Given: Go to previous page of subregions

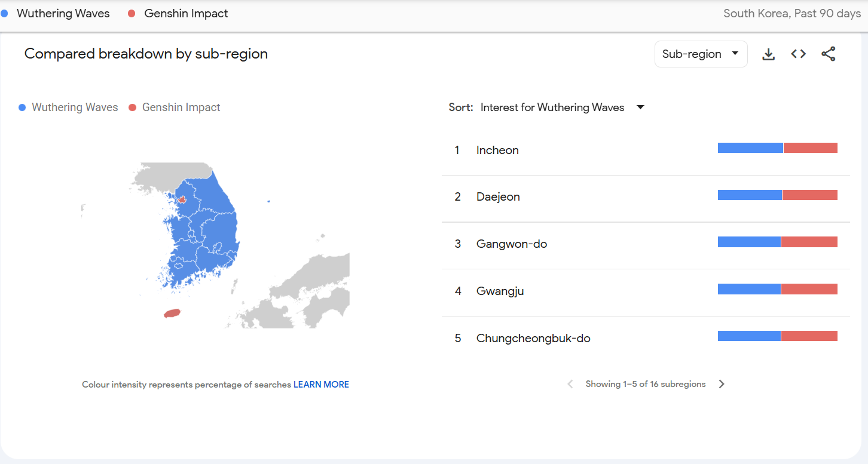Looking at the screenshot, I should coord(570,384).
